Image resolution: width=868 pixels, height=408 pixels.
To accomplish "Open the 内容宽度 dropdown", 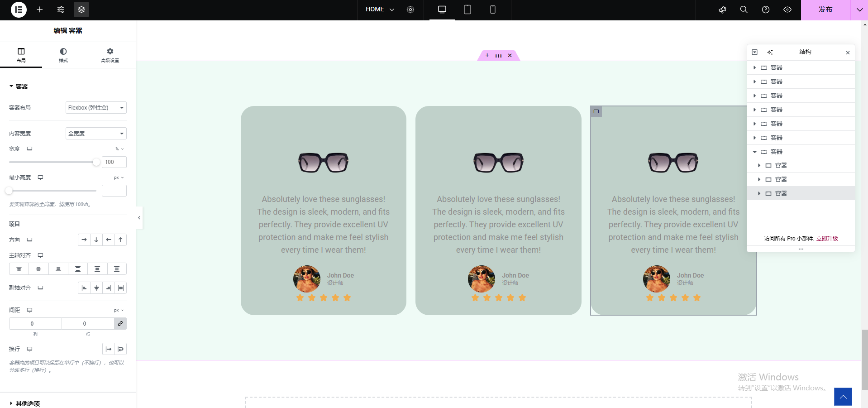I will (96, 134).
